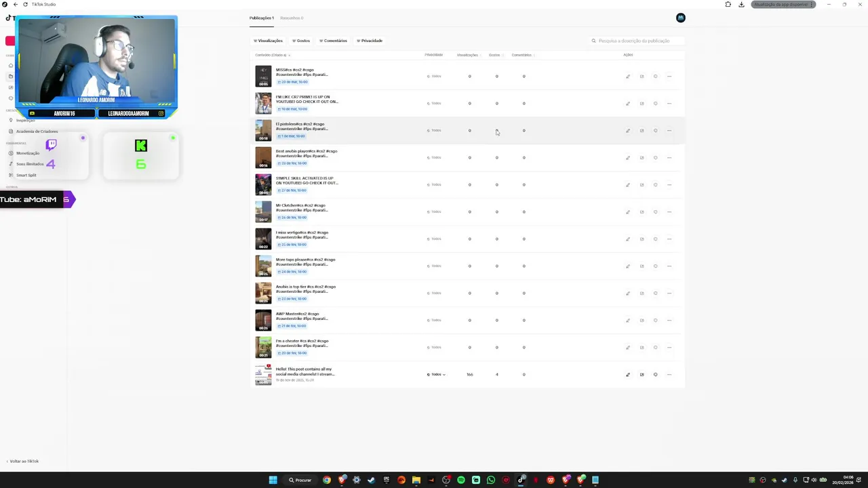Edit the 'MISS#cs #cs2' post with the pencil icon

[x=628, y=77]
